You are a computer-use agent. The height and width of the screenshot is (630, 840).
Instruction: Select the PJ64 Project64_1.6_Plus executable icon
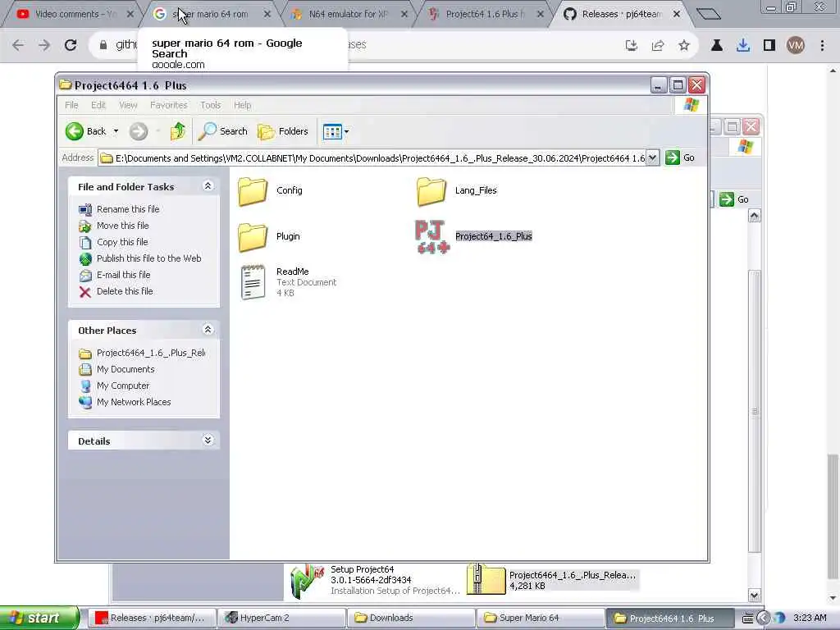431,236
